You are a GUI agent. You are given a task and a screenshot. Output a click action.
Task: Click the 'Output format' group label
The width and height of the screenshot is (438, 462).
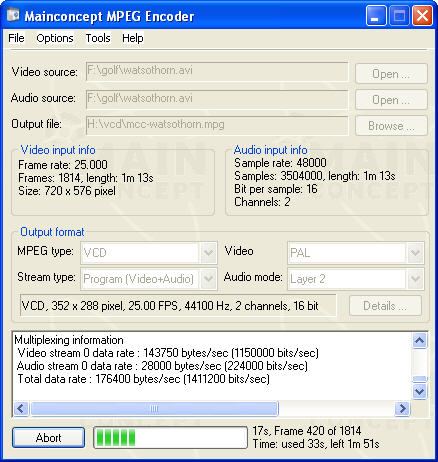pos(52,232)
